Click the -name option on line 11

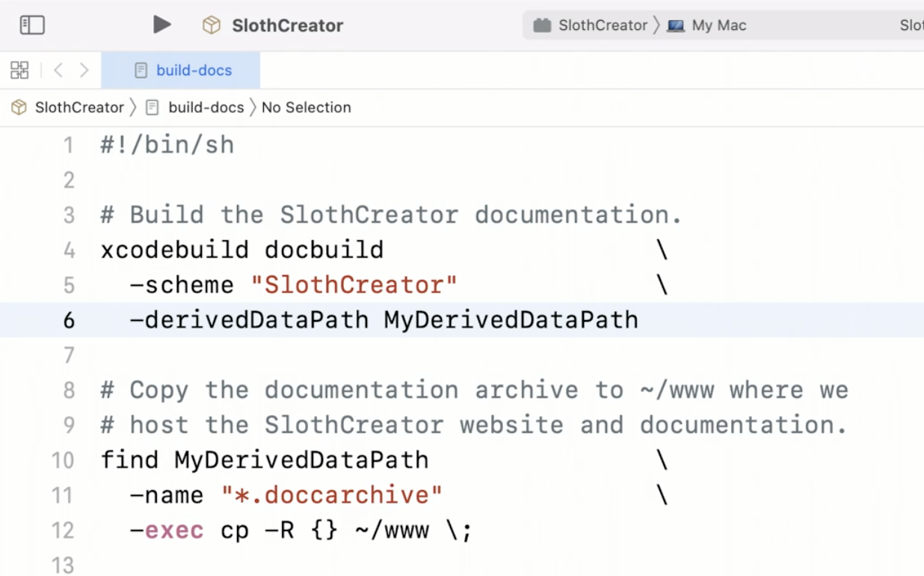click(x=167, y=495)
